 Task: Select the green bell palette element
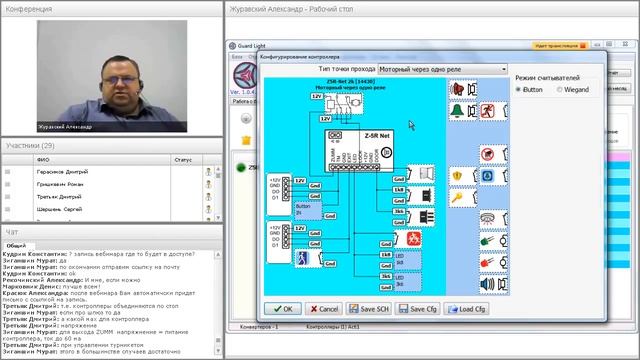tap(462, 111)
